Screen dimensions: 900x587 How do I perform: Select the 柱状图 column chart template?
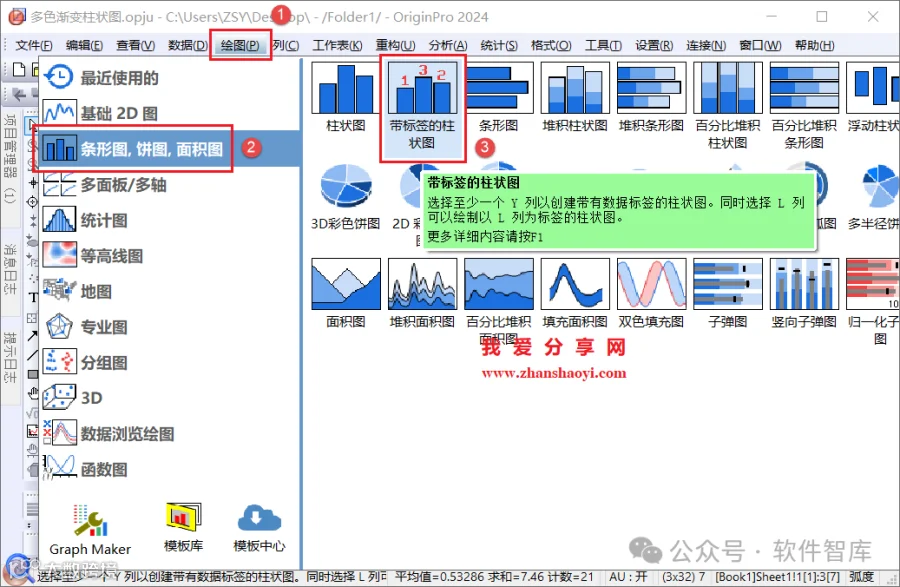[x=346, y=98]
